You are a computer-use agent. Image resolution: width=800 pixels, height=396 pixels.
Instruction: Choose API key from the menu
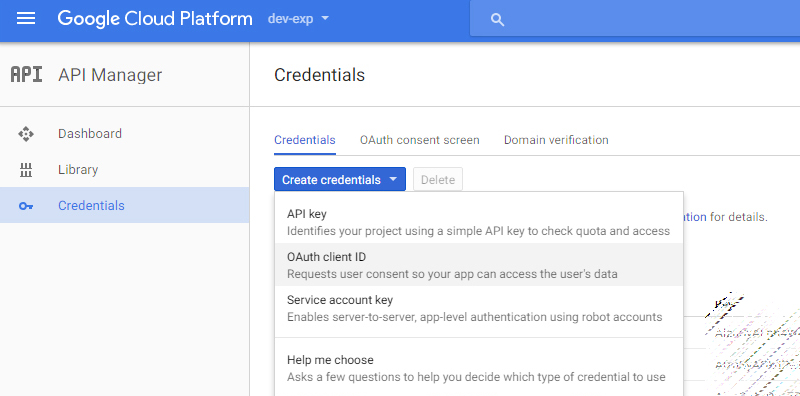tap(479, 222)
